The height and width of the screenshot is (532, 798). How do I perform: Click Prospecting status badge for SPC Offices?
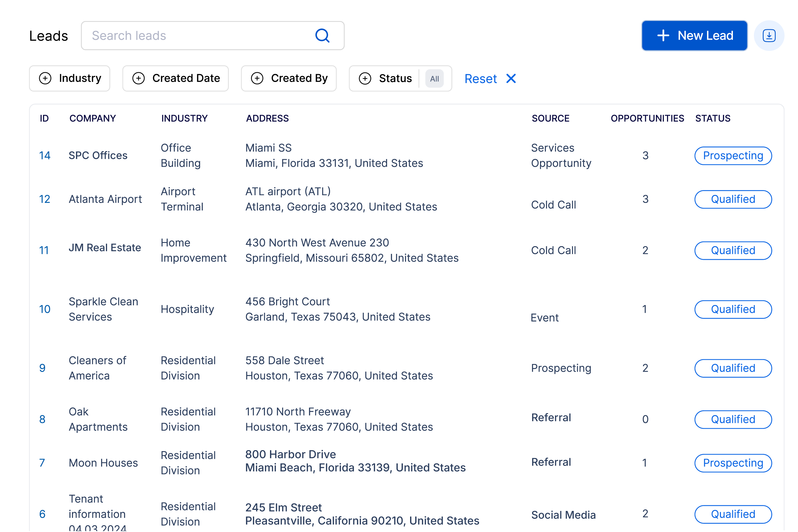coord(733,156)
